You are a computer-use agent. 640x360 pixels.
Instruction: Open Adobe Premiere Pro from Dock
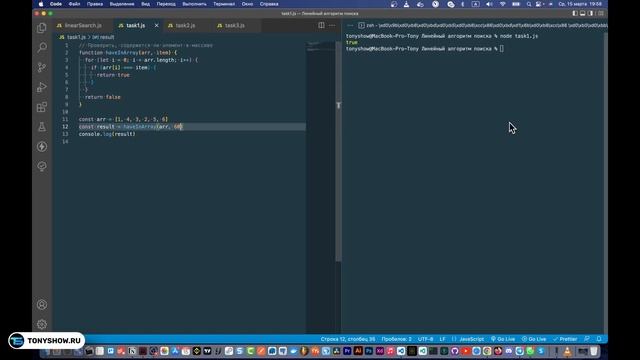coord(347,351)
